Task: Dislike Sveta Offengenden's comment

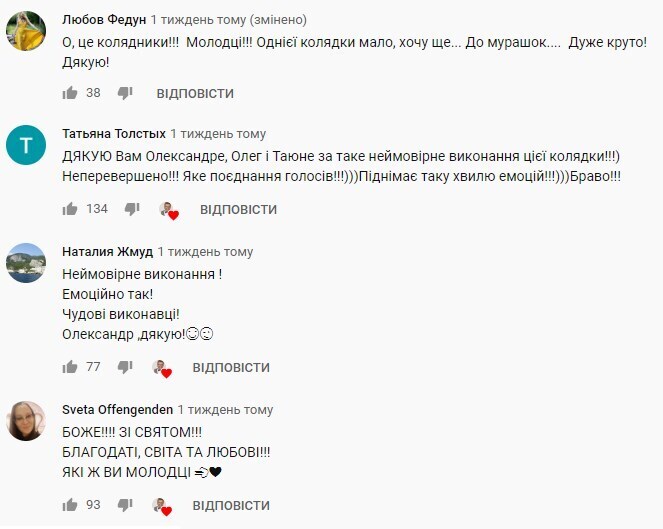Action: (x=125, y=505)
